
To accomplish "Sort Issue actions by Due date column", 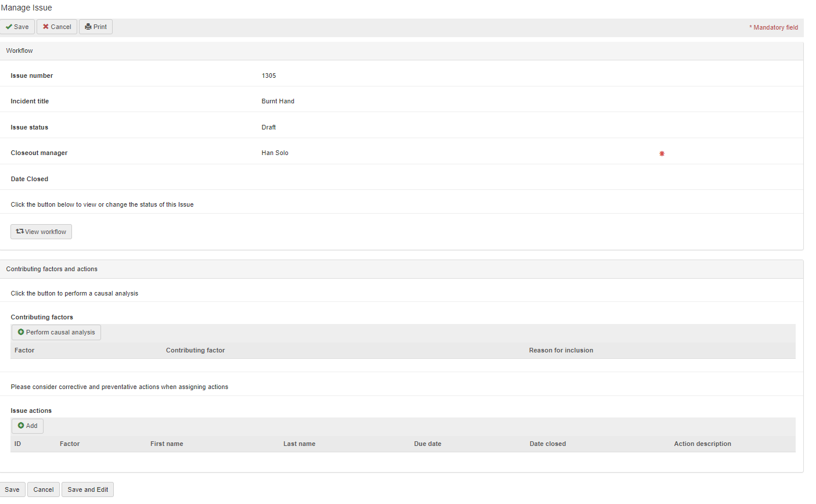I will pos(427,444).
